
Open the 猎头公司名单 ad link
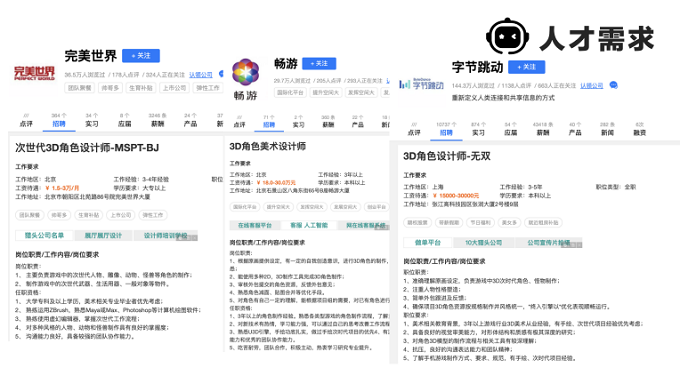[x=44, y=235]
